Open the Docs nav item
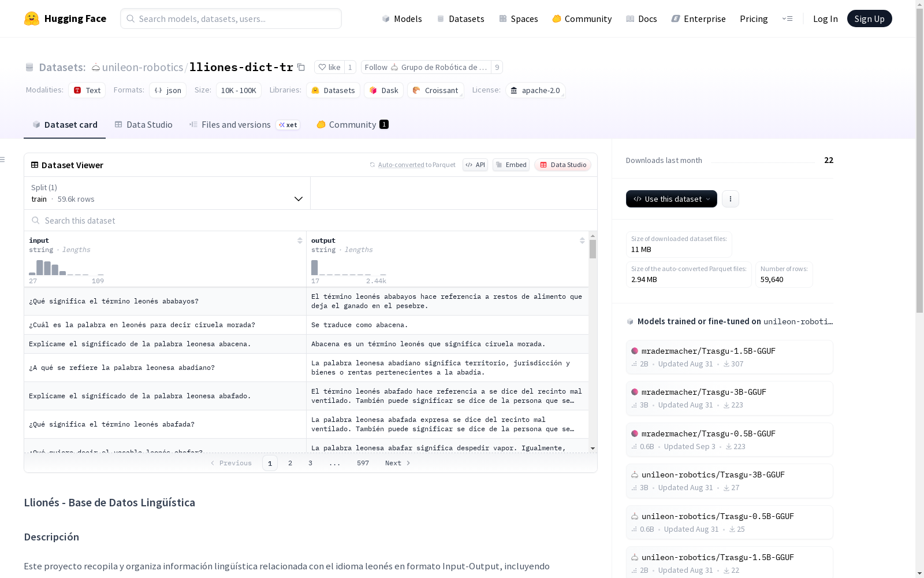Viewport: 924px width, 578px height. [642, 18]
